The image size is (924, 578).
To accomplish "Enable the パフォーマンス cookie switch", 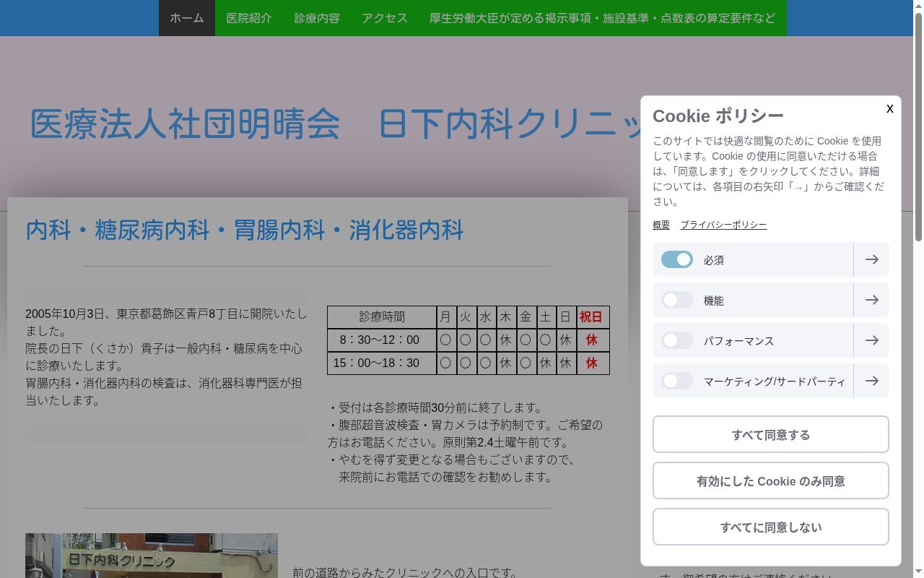I will click(x=677, y=340).
